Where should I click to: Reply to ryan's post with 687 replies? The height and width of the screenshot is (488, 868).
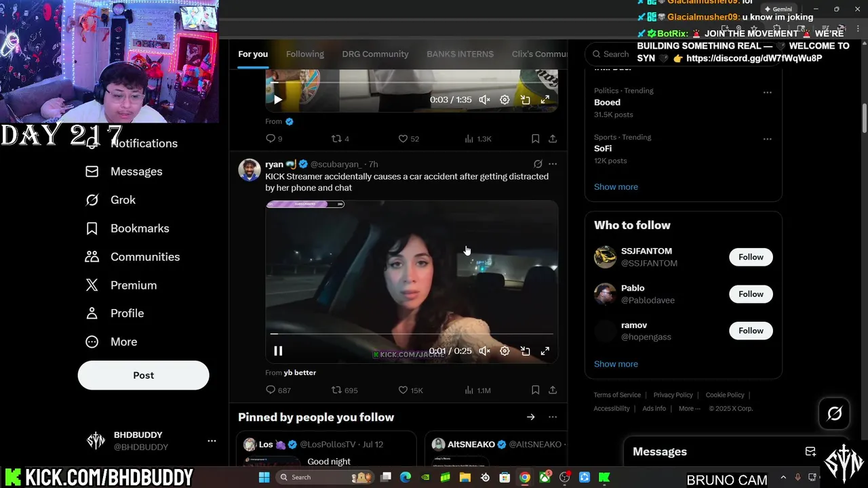click(x=278, y=390)
